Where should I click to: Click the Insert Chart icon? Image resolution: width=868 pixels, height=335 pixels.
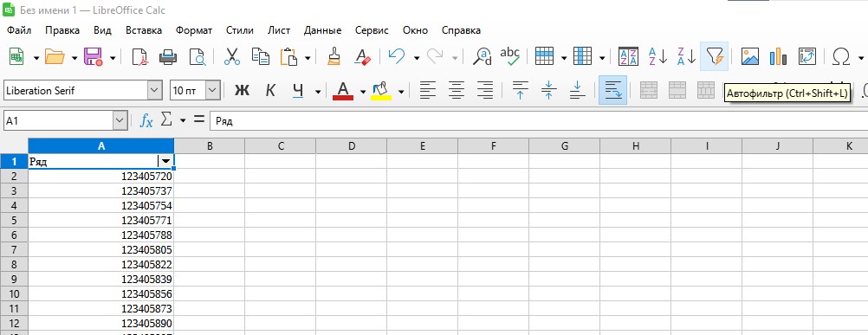778,56
